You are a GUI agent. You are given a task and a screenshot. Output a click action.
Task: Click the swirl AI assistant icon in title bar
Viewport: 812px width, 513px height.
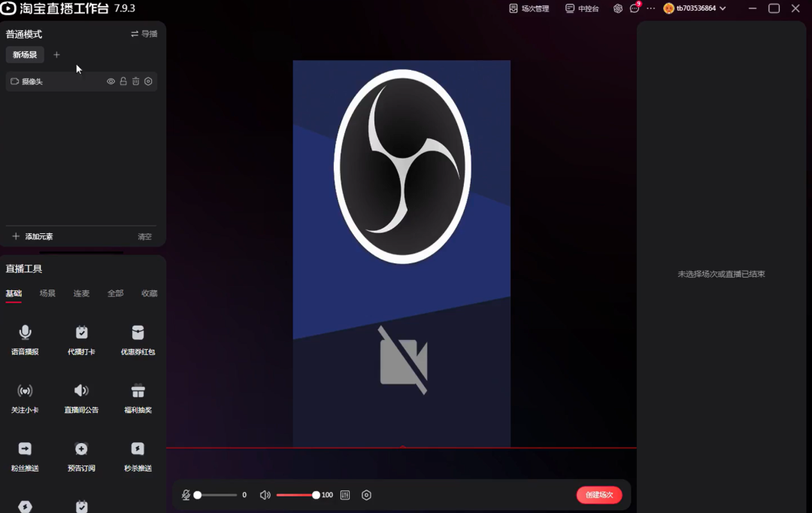618,8
